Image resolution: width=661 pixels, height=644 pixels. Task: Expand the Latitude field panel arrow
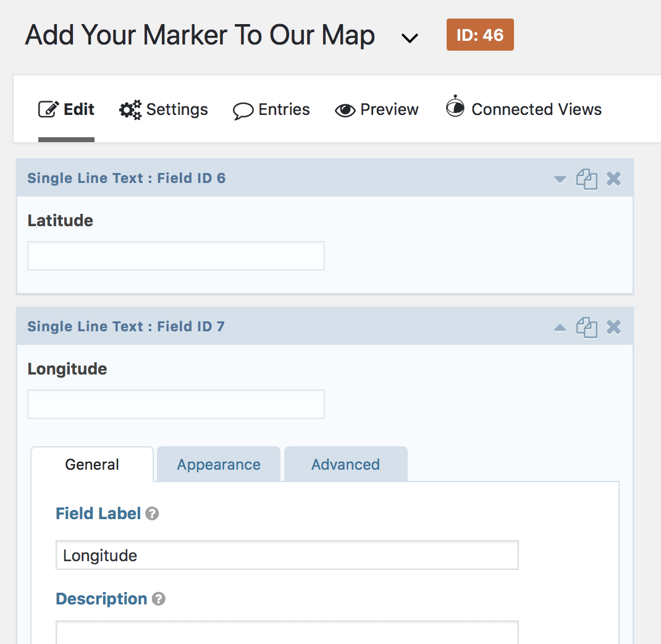point(560,179)
